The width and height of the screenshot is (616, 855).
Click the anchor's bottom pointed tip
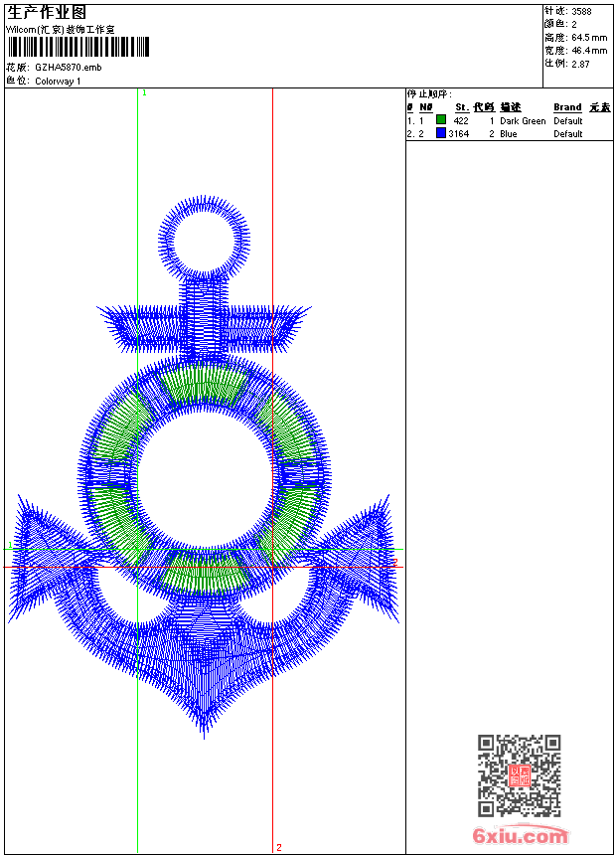point(205,732)
